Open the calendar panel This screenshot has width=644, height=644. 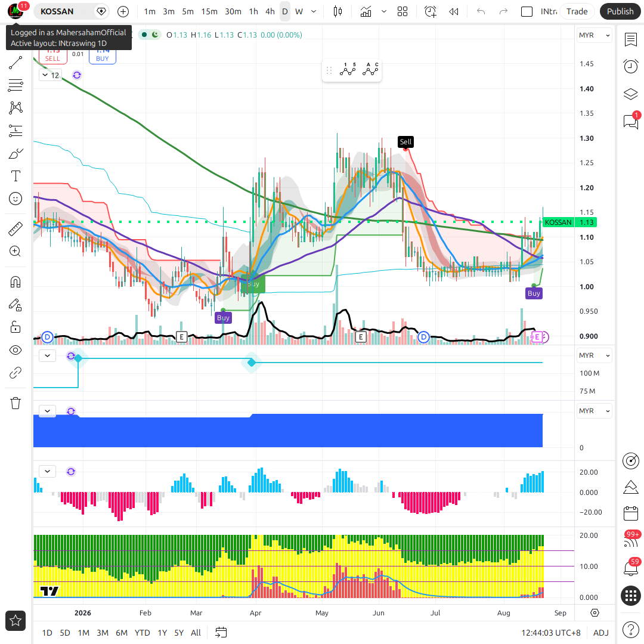pos(631,513)
